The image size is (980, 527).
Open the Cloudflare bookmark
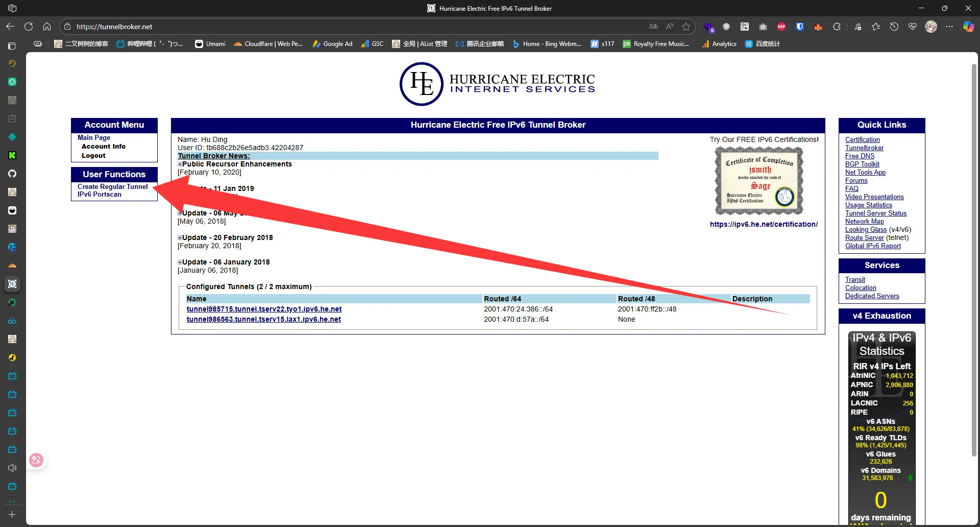(x=268, y=44)
